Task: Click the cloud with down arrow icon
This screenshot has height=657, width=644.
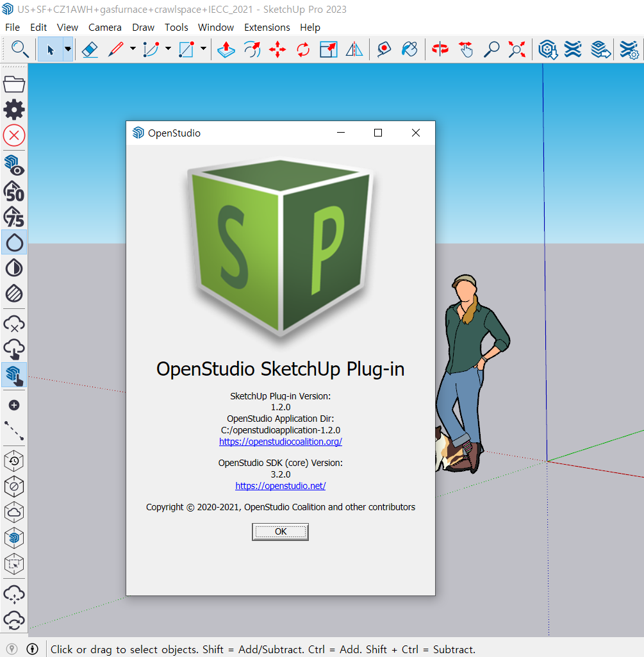Action: pyautogui.click(x=14, y=594)
